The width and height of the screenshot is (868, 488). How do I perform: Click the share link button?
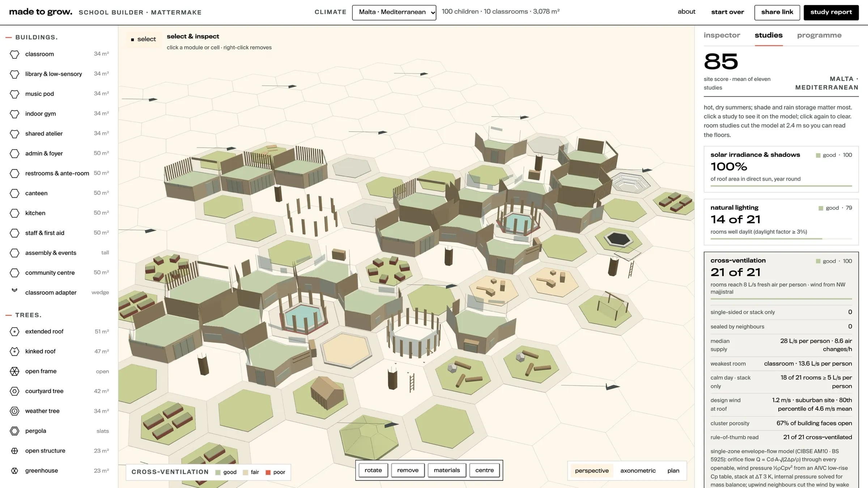777,12
